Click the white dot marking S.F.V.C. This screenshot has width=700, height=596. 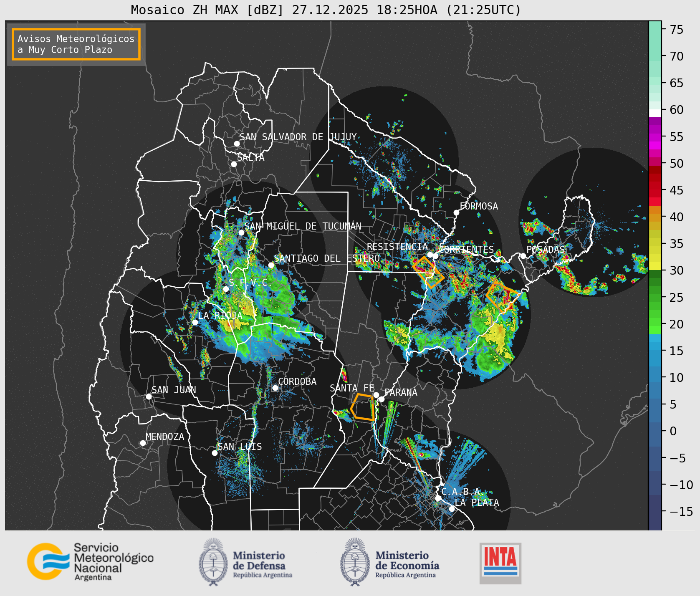tap(226, 289)
